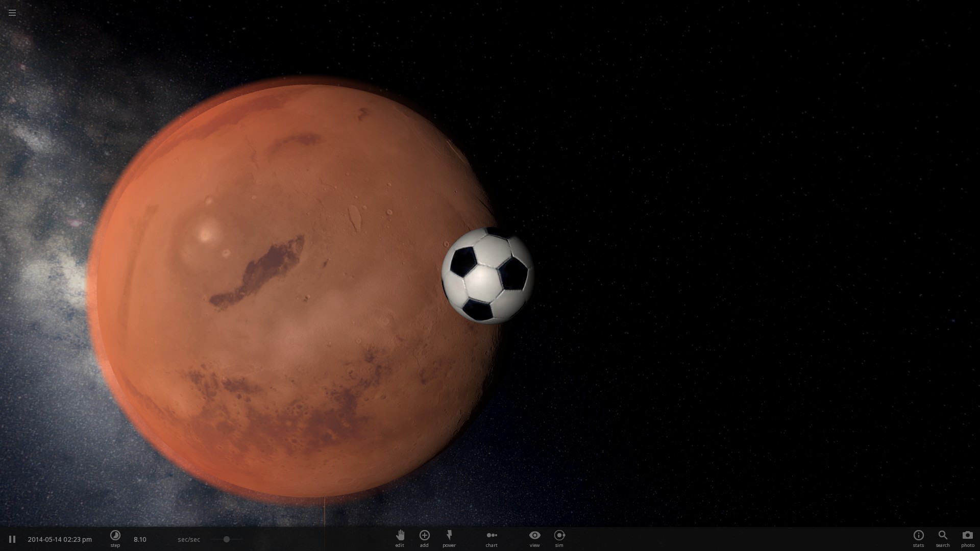The height and width of the screenshot is (551, 980).
Task: Adjust the simulation speed slider handle
Action: coord(227,539)
